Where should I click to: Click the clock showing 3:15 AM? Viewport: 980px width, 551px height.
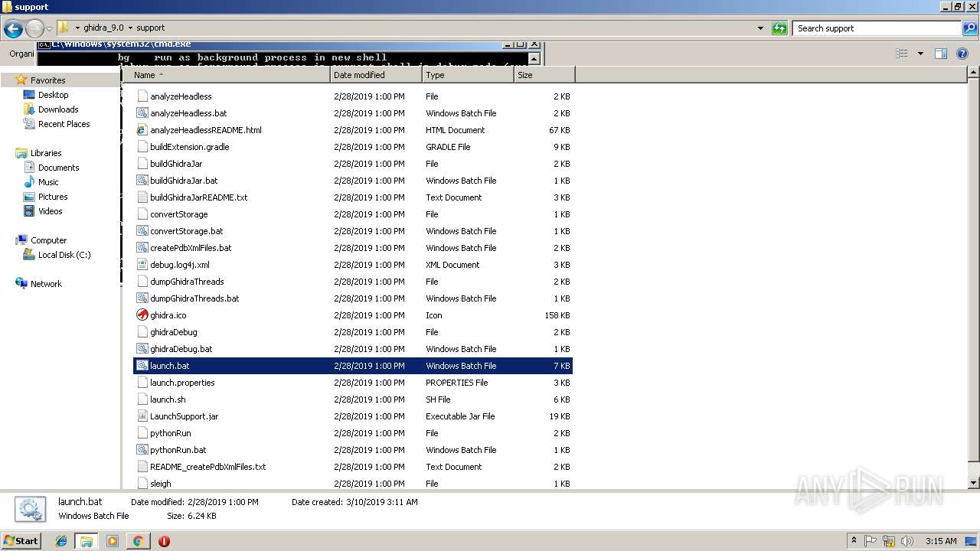tap(940, 541)
